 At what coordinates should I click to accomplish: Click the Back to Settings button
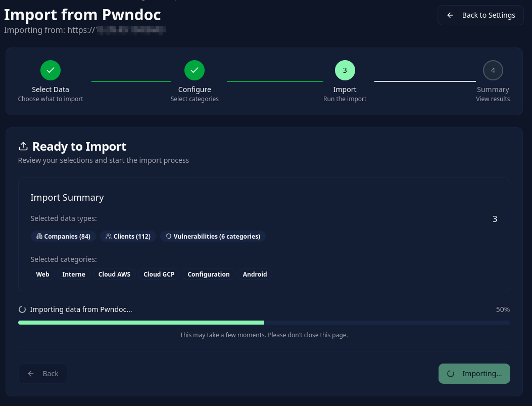pyautogui.click(x=480, y=15)
